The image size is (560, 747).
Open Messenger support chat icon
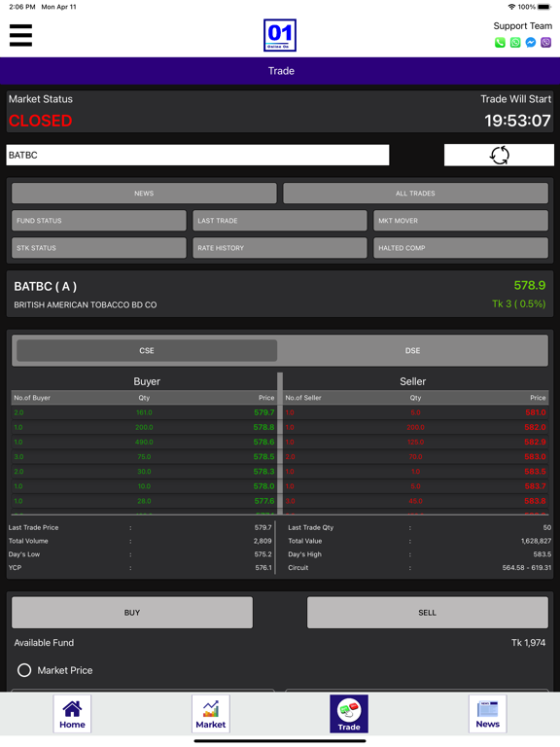531,43
